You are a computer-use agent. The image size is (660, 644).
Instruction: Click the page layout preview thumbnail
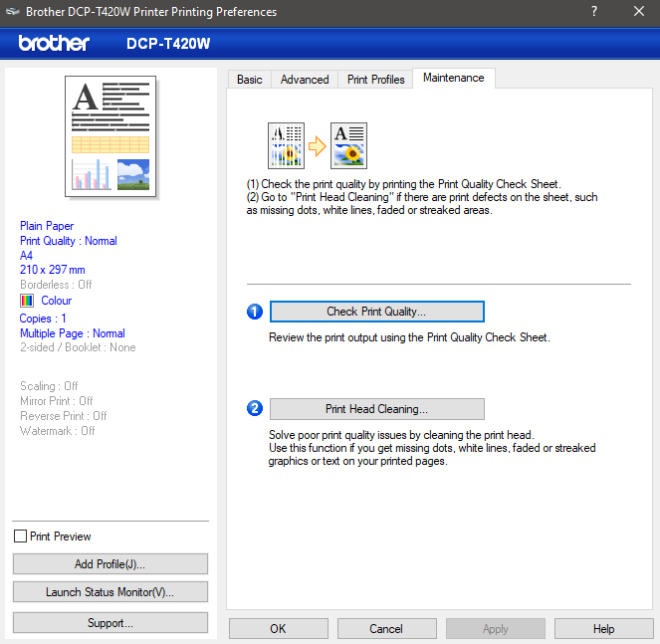[110, 136]
